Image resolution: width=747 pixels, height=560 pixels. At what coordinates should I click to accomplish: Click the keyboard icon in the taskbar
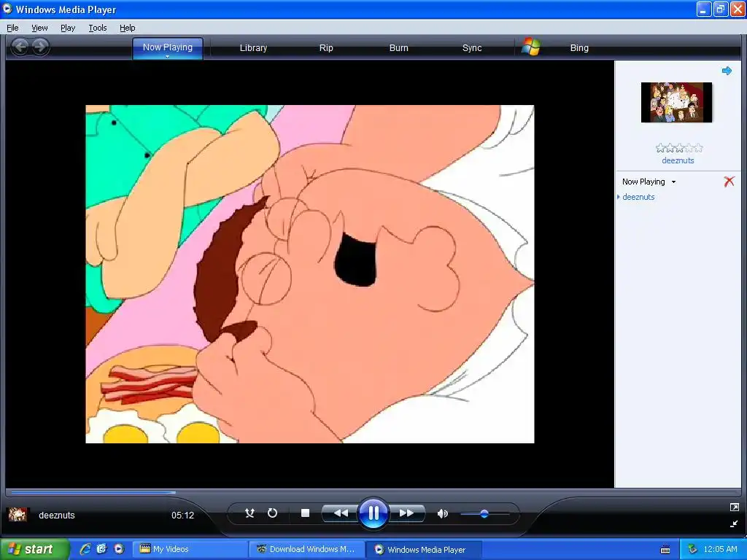(x=665, y=550)
